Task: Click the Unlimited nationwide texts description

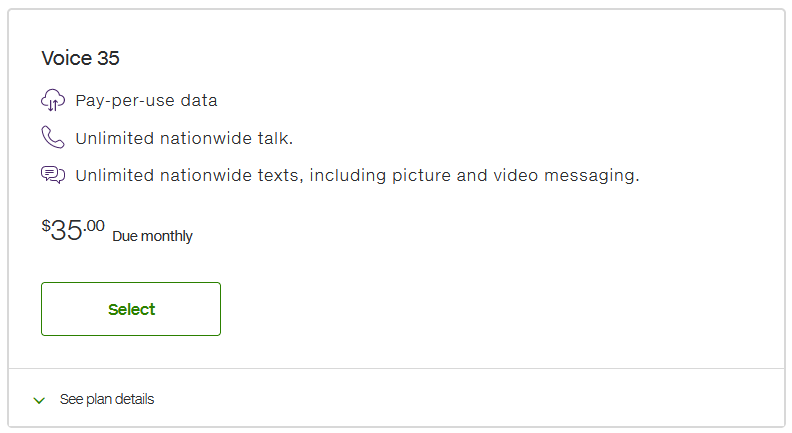Action: click(x=357, y=176)
